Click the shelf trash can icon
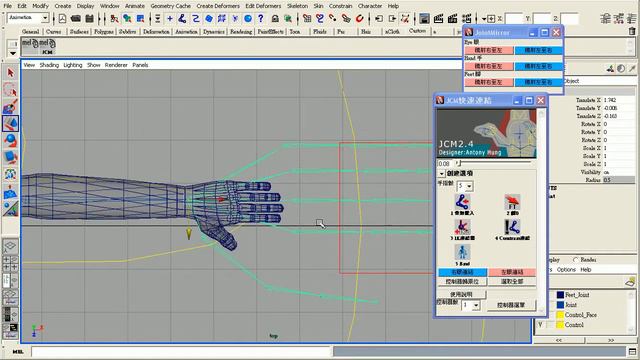The height and width of the screenshot is (360, 640). 632,31
